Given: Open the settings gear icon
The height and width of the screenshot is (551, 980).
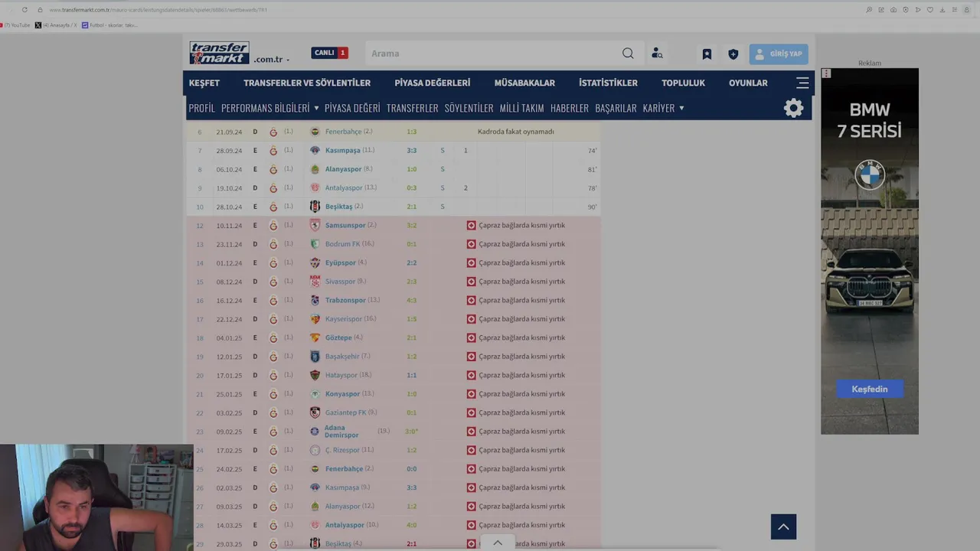Looking at the screenshot, I should click(x=794, y=108).
